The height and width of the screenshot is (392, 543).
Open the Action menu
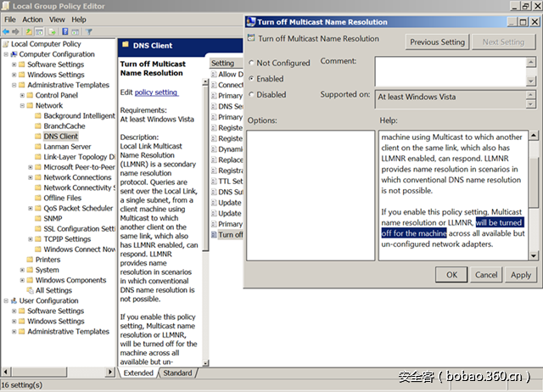click(x=32, y=19)
